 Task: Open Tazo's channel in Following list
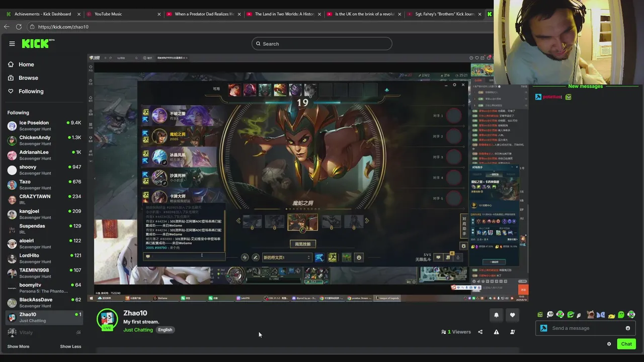[x=44, y=185]
